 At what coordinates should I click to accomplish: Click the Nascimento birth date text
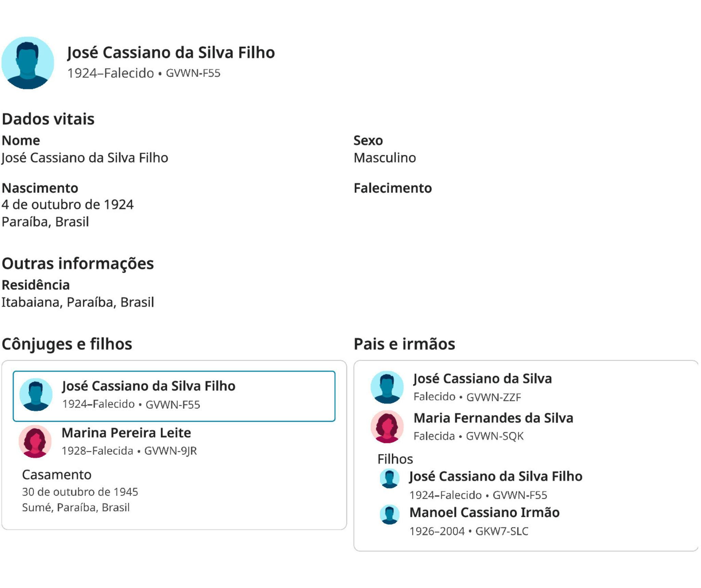click(67, 205)
